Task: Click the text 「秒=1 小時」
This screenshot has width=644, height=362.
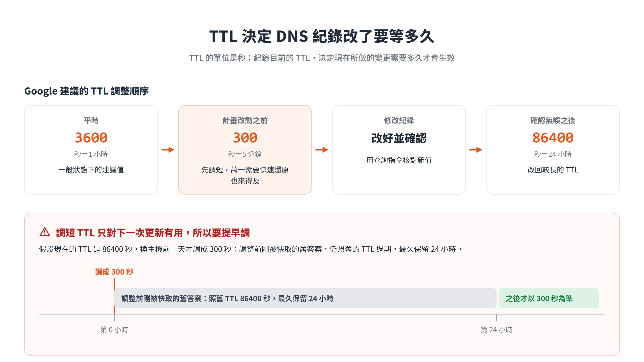Action: pos(91,154)
